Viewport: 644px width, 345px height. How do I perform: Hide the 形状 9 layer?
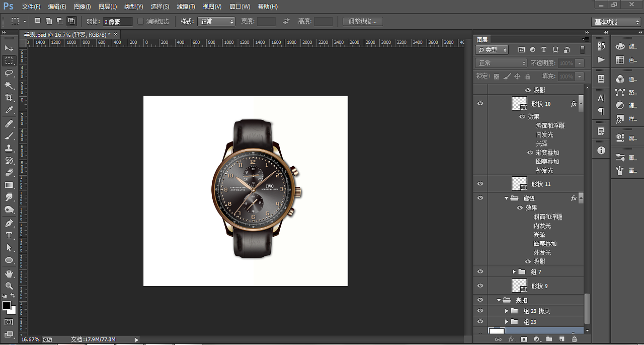coord(480,286)
